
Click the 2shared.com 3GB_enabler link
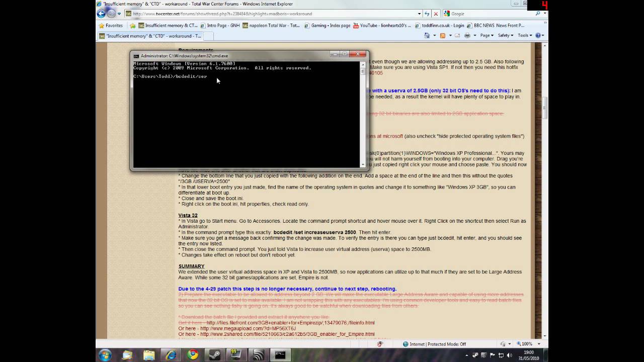coord(287,334)
